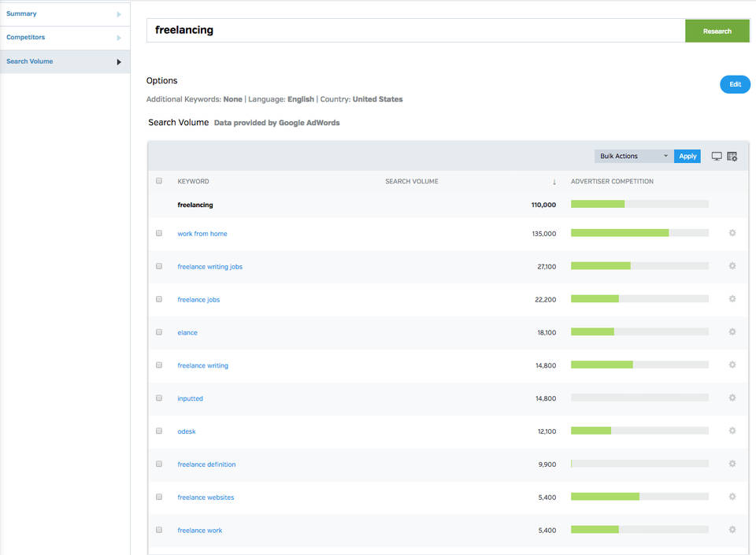The image size is (756, 555).
Task: Toggle the select-all checkbox in header
Action: coord(159,181)
